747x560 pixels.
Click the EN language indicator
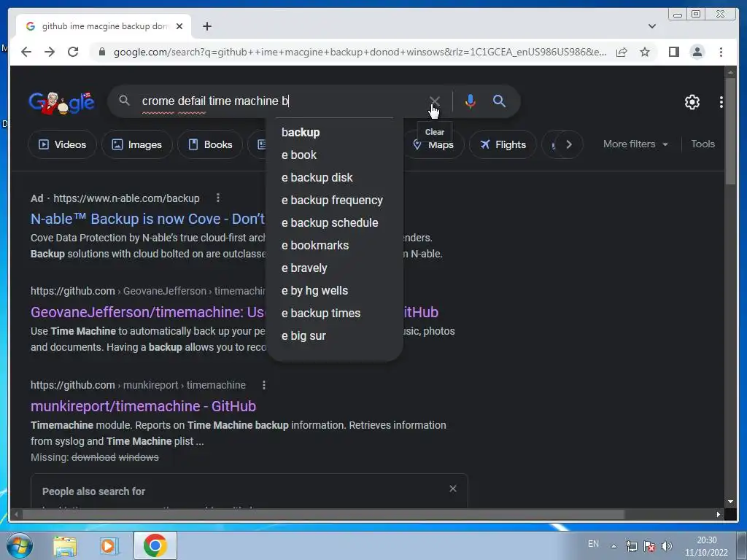[593, 544]
